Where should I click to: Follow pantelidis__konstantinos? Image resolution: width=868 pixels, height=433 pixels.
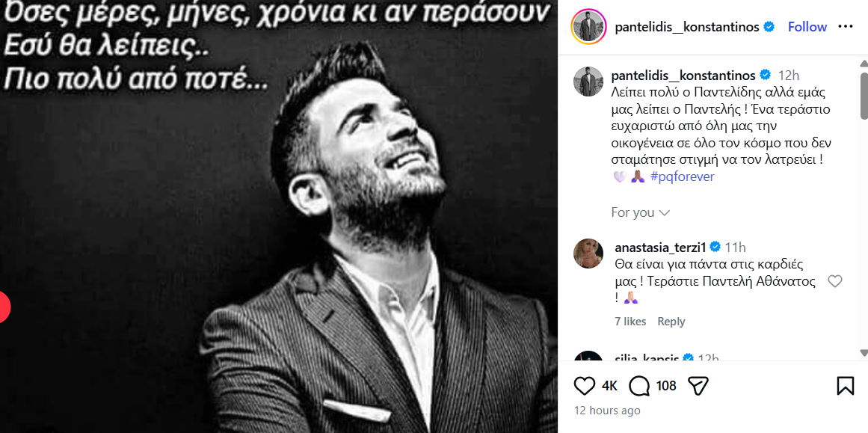coord(807,27)
